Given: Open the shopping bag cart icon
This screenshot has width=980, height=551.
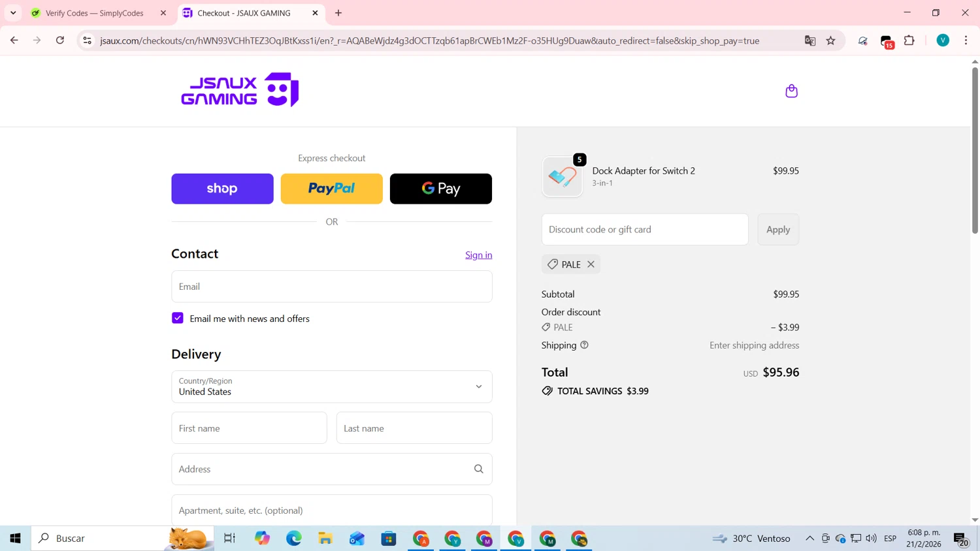Looking at the screenshot, I should (x=791, y=91).
